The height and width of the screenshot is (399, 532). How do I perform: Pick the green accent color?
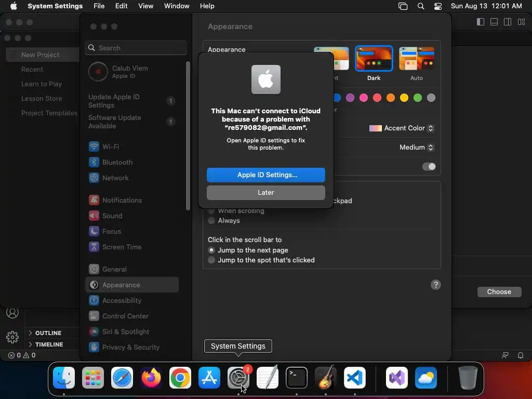pos(418,98)
